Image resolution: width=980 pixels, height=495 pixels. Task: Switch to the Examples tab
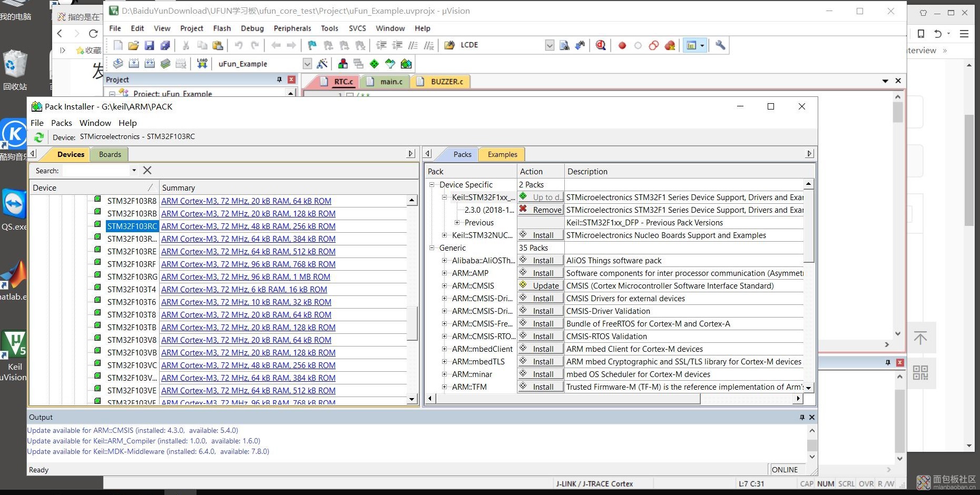click(x=502, y=154)
